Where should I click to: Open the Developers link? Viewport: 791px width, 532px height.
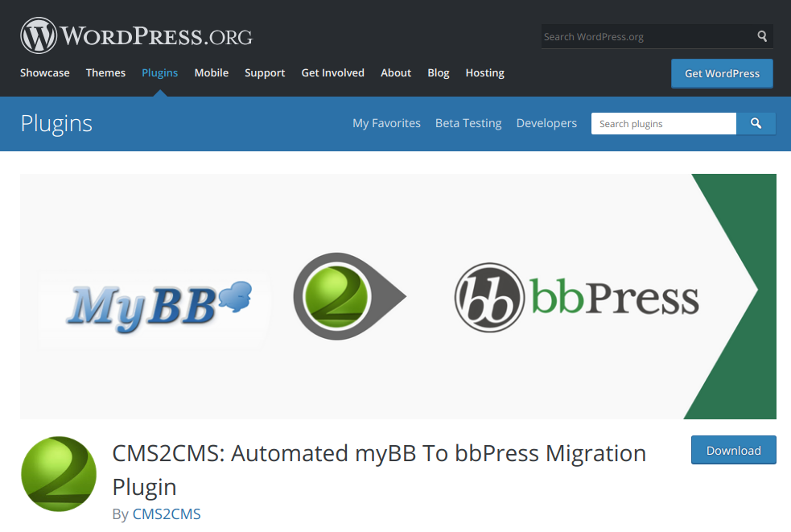[x=546, y=123]
